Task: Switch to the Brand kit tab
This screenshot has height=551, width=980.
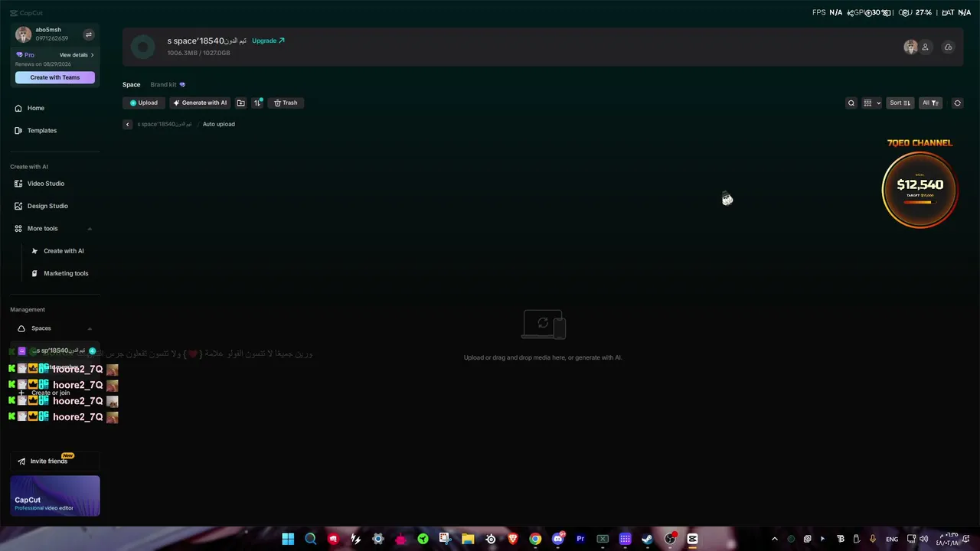Action: pos(168,85)
